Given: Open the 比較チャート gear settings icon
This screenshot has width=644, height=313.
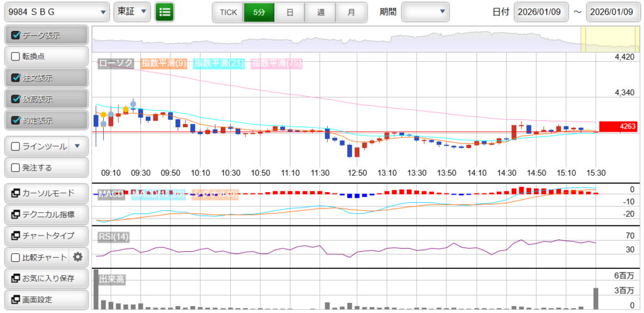Looking at the screenshot, I should pyautogui.click(x=78, y=257).
